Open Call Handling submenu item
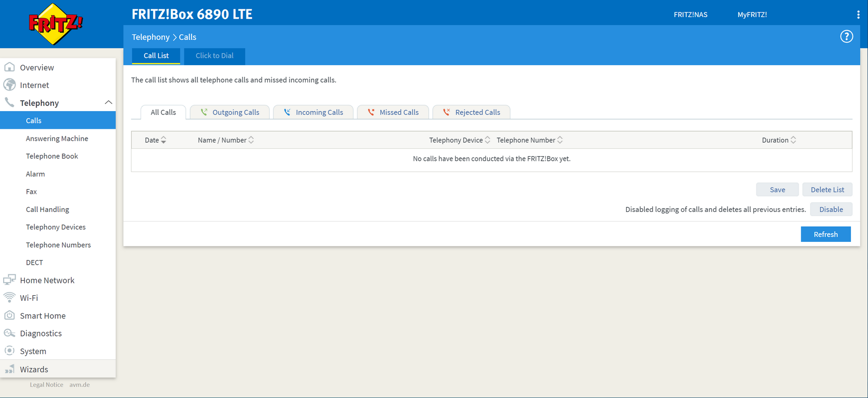The image size is (868, 398). [x=58, y=209]
